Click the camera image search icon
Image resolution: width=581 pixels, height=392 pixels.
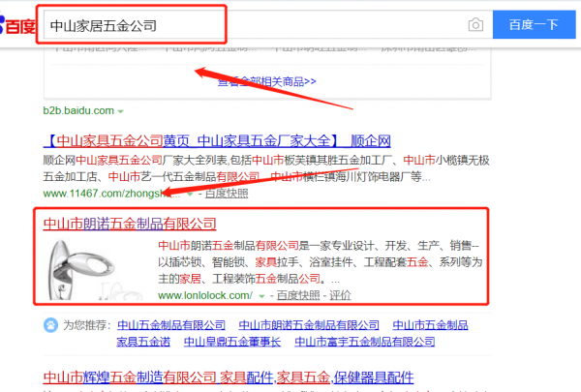[x=474, y=24]
